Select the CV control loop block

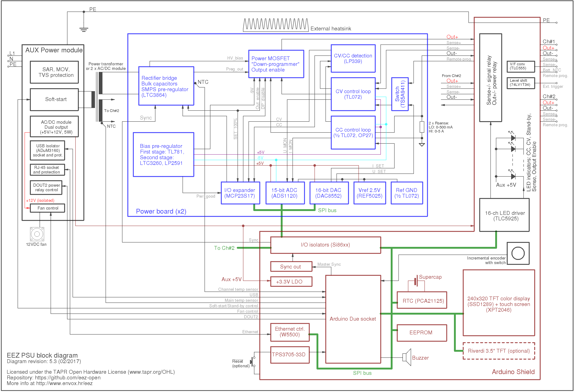[353, 94]
